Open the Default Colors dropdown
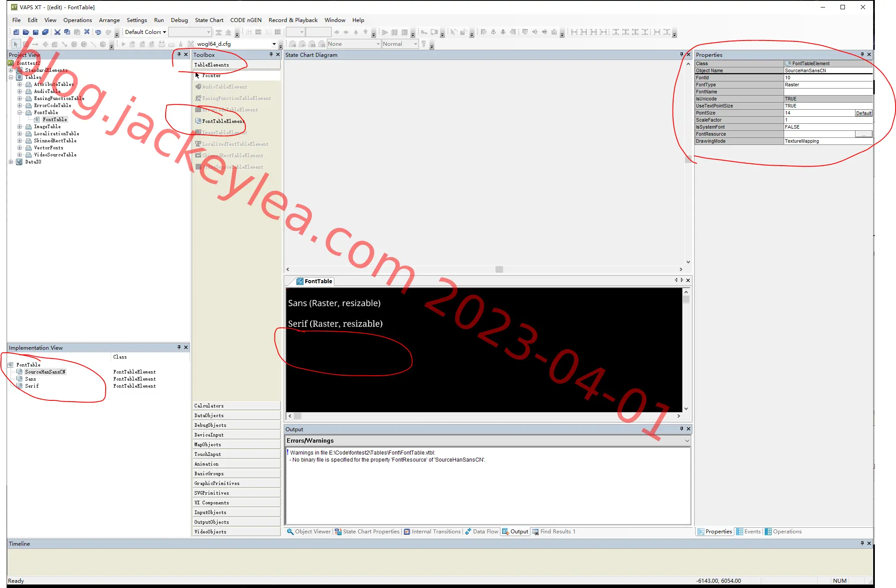The image size is (896, 588). 145,32
